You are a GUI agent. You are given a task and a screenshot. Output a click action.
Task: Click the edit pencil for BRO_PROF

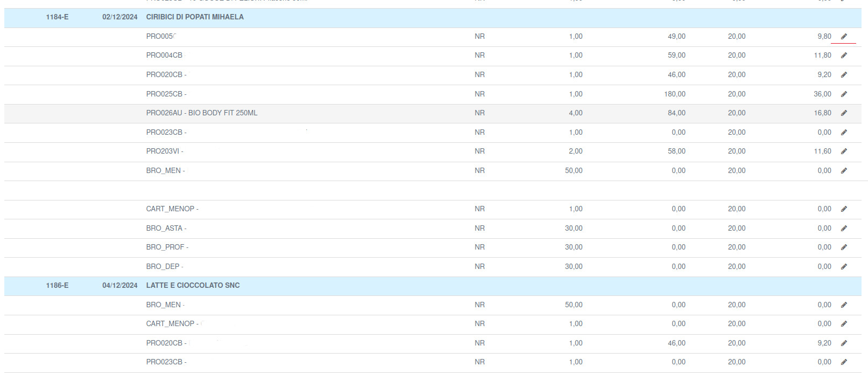[844, 247]
